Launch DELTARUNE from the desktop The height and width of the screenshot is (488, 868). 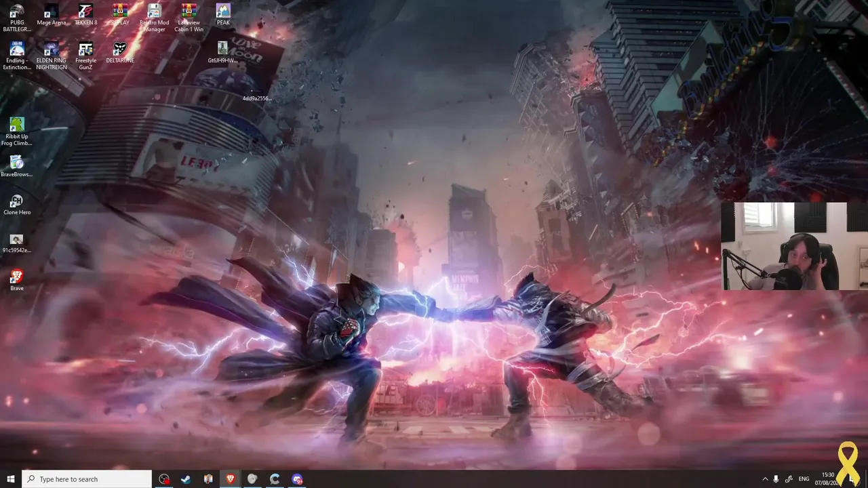[120, 54]
